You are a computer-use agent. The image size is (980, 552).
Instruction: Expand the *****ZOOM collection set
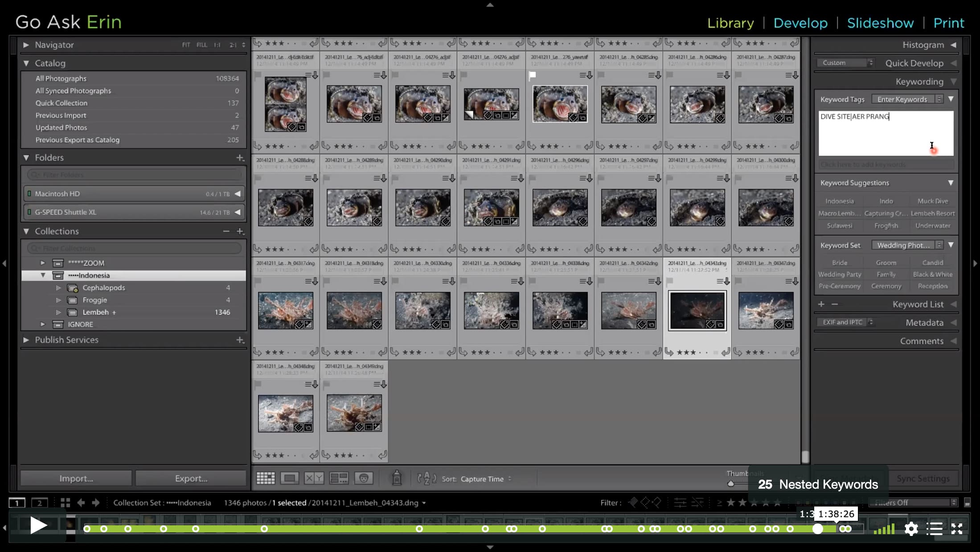[x=43, y=263]
